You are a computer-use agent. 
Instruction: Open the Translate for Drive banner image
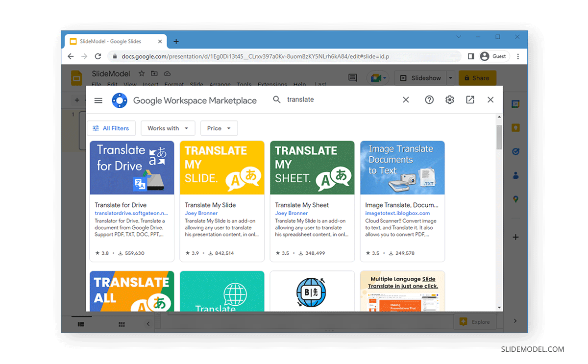tap(132, 168)
